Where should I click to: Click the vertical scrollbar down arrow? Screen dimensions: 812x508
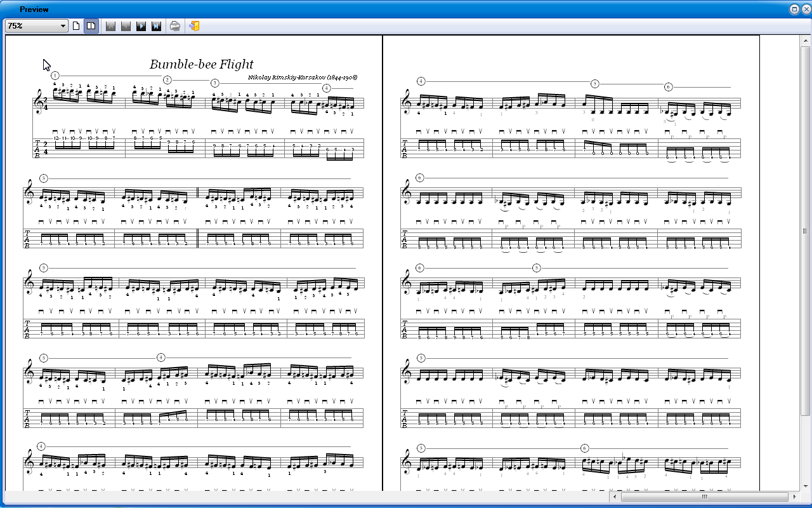click(x=805, y=487)
